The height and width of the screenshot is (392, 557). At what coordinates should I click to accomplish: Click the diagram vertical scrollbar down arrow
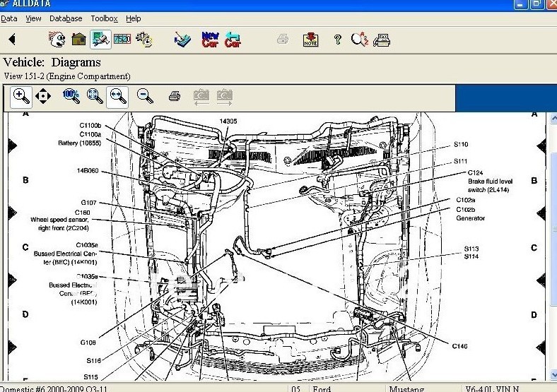point(553,374)
